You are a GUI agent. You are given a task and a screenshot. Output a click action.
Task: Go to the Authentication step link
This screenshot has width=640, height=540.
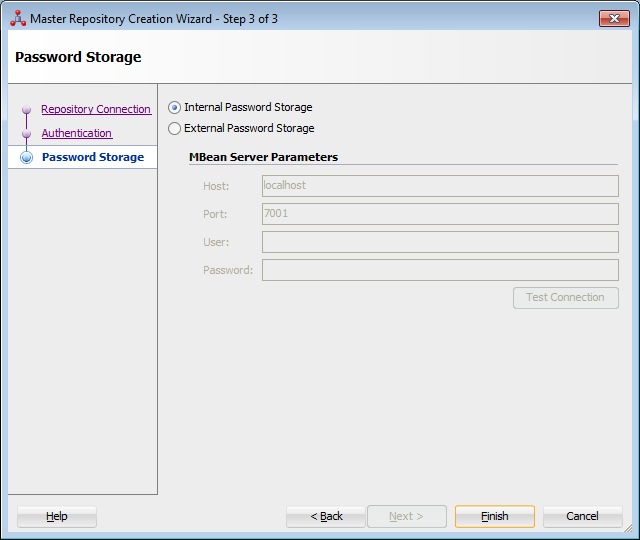77,133
